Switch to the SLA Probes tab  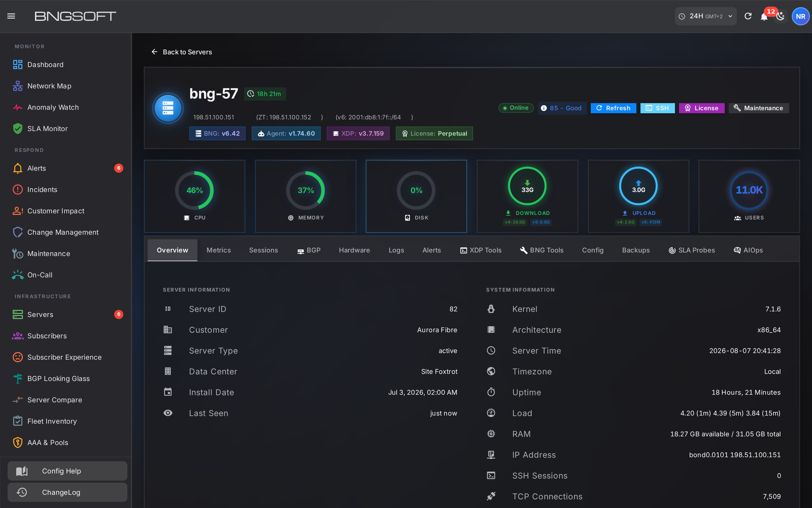[691, 250]
